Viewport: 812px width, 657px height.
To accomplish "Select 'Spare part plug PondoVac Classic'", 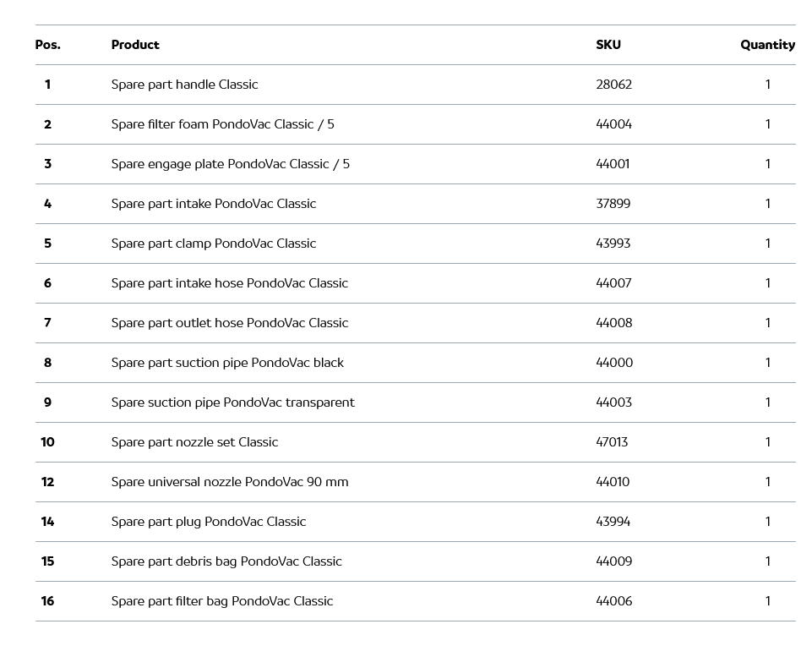I will [208, 522].
